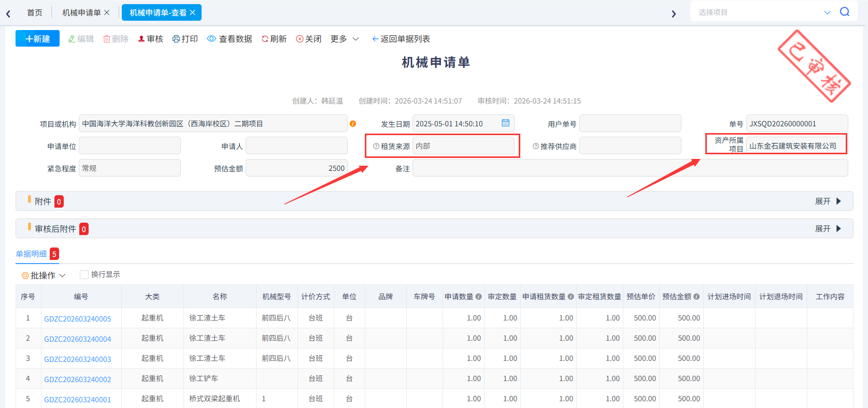Refresh the page with 刷新
868x408 pixels.
pos(274,39)
